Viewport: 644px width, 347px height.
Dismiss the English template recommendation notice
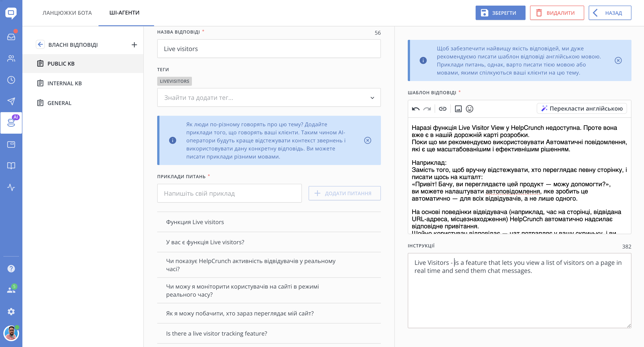[618, 60]
